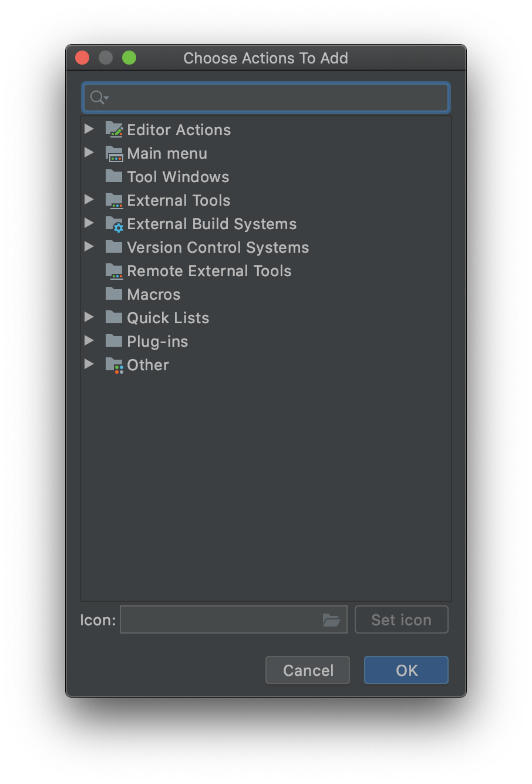Expand the Version Control Systems node
This screenshot has width=532, height=784.
tap(89, 246)
